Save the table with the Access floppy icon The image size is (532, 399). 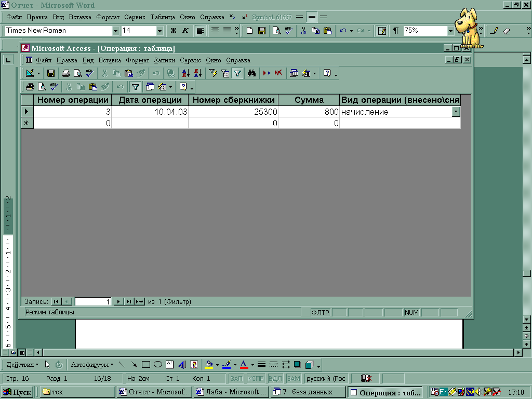[x=51, y=73]
